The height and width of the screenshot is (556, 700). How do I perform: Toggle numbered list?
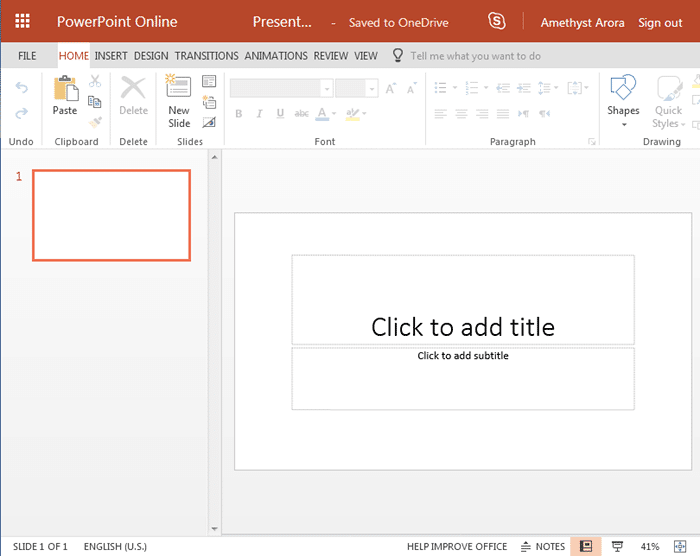point(472,88)
